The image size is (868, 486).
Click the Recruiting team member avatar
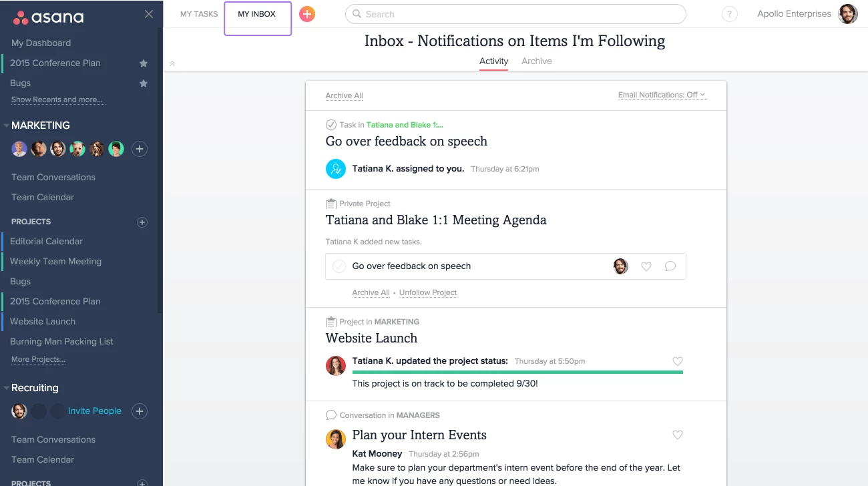(x=19, y=411)
